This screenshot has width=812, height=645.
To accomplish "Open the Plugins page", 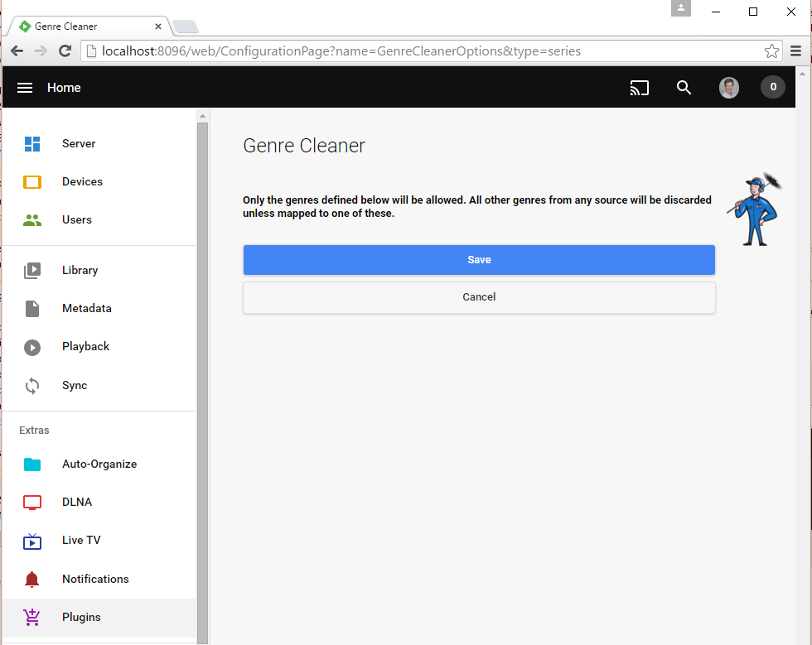I will [x=81, y=618].
